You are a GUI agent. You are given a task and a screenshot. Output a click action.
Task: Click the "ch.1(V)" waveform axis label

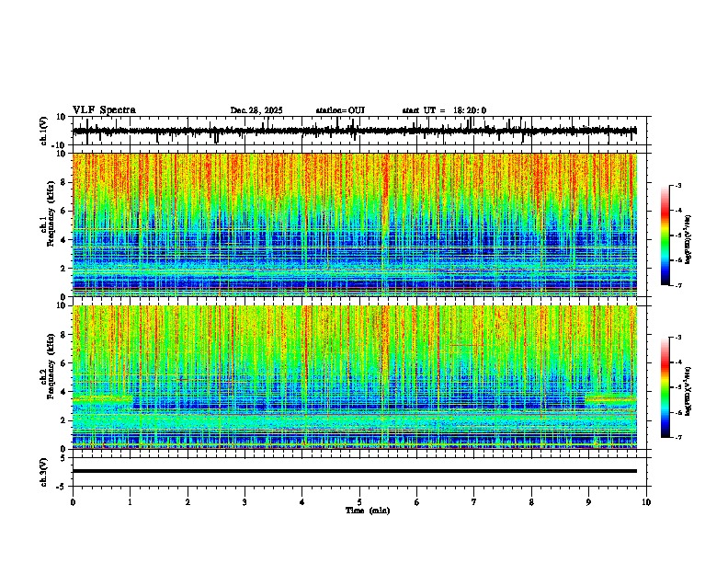pos(44,131)
